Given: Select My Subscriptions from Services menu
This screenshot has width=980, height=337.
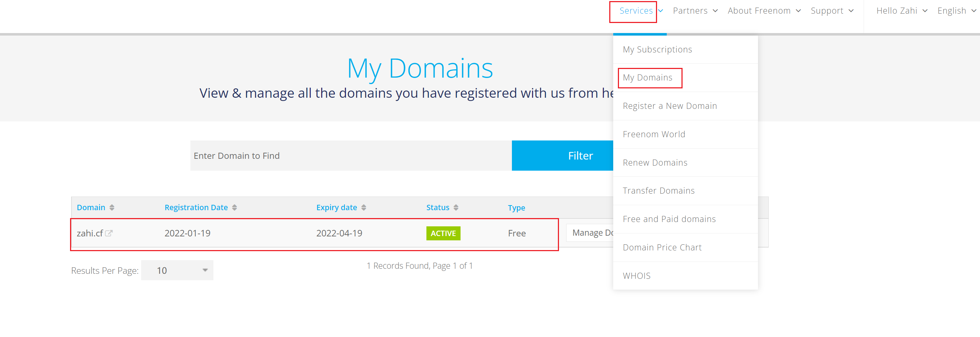Looking at the screenshot, I should tap(657, 50).
